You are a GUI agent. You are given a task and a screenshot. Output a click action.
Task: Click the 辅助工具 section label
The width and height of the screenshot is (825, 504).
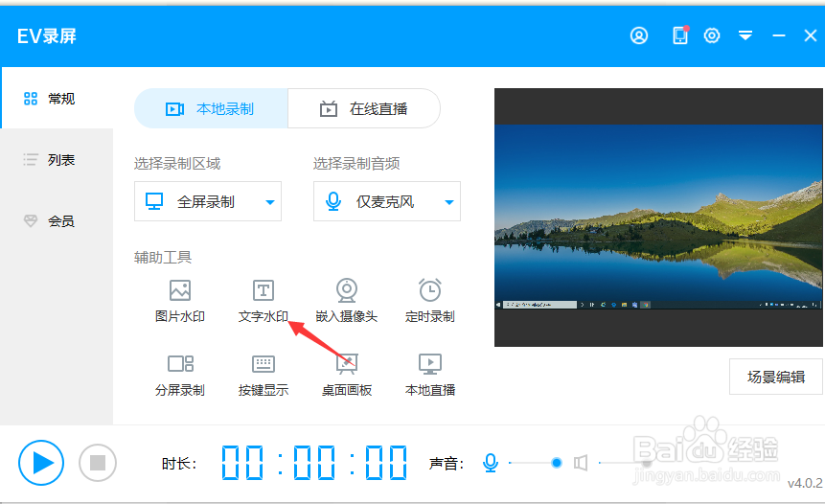[x=163, y=257]
